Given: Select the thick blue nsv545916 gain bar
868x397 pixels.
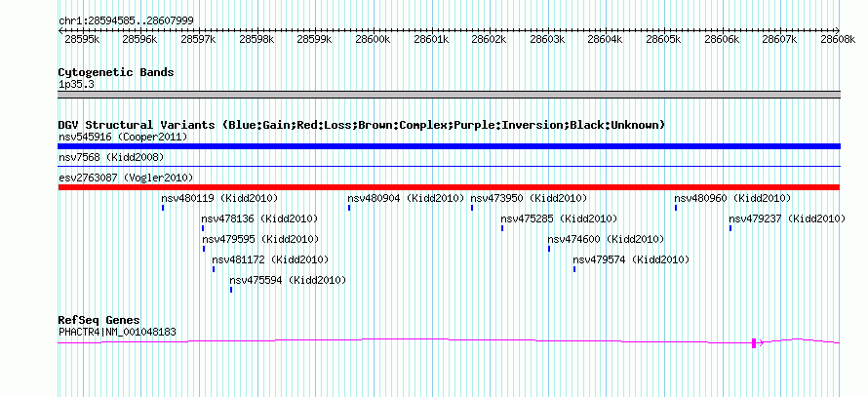Looking at the screenshot, I should click(x=449, y=146).
